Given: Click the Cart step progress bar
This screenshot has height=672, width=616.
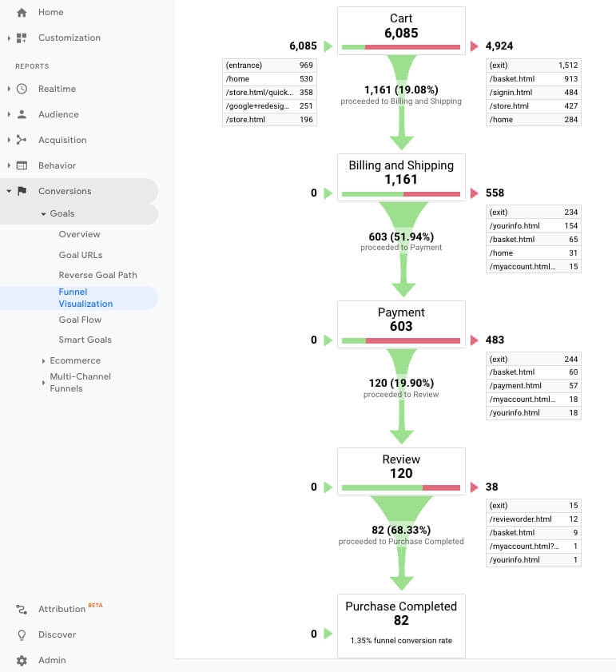Looking at the screenshot, I should tap(401, 47).
